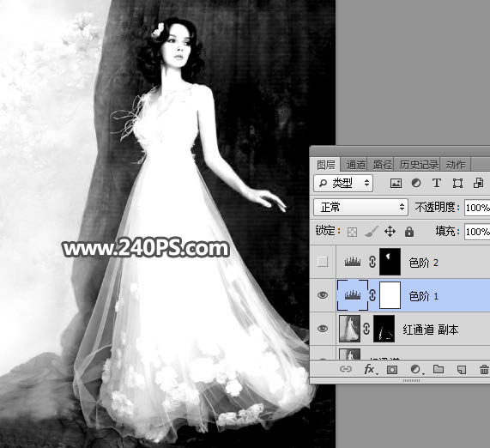490x448 pixels.
Task: Toggle lock image pixels brush icon
Action: click(372, 232)
